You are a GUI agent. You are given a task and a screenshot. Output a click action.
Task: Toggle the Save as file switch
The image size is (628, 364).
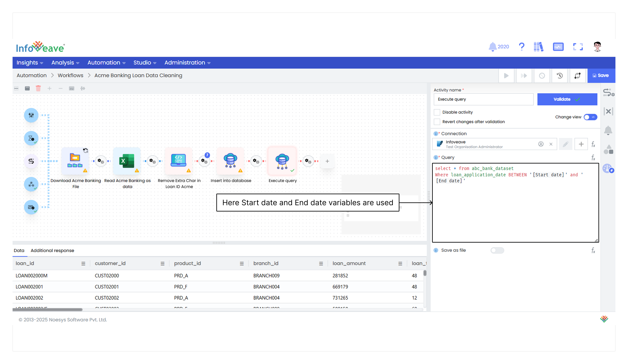tap(497, 250)
